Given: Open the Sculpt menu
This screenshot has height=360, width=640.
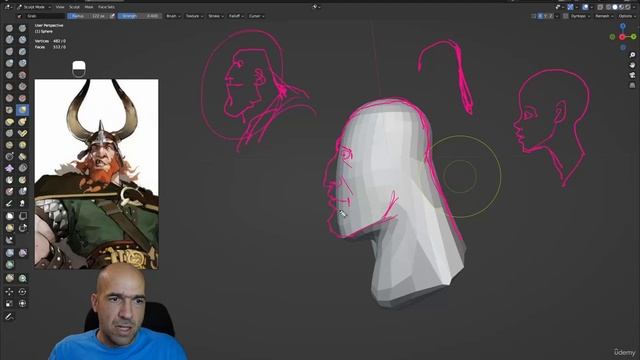Looking at the screenshot, I should tap(74, 7).
